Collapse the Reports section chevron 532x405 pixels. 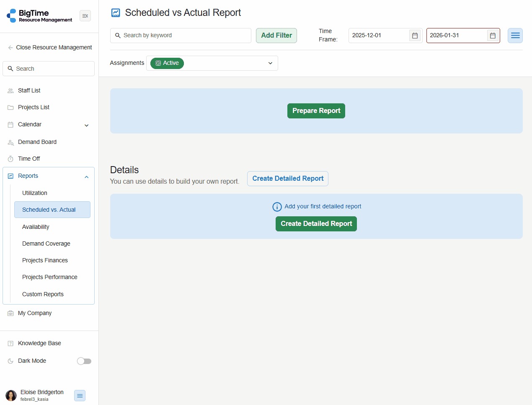click(87, 177)
